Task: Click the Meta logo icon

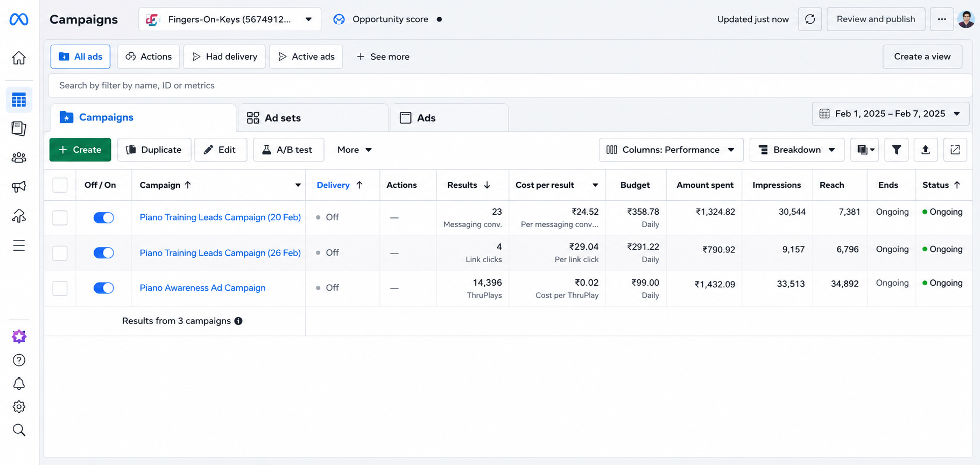Action: 19,19
